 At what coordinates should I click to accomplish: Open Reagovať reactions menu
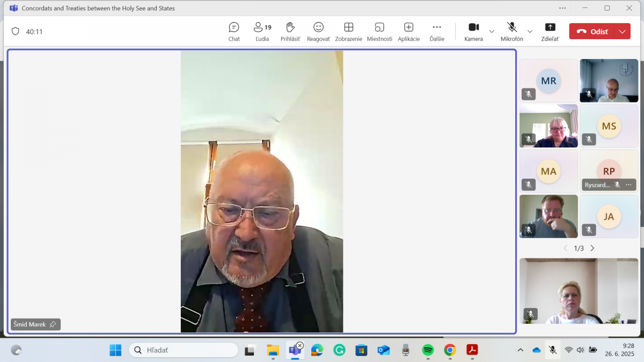pyautogui.click(x=319, y=32)
